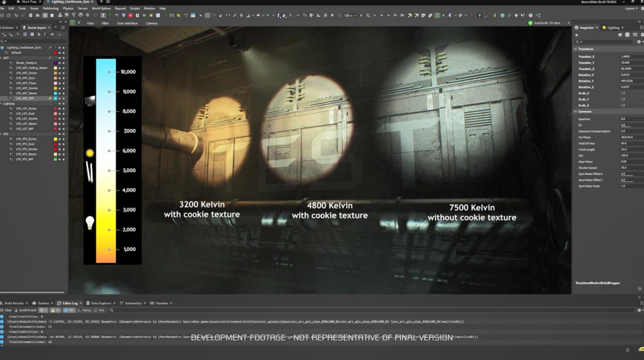Viewport: 644px width, 360px height.
Task: Click the yellow S icon in the toolbar
Action: [x=495, y=15]
